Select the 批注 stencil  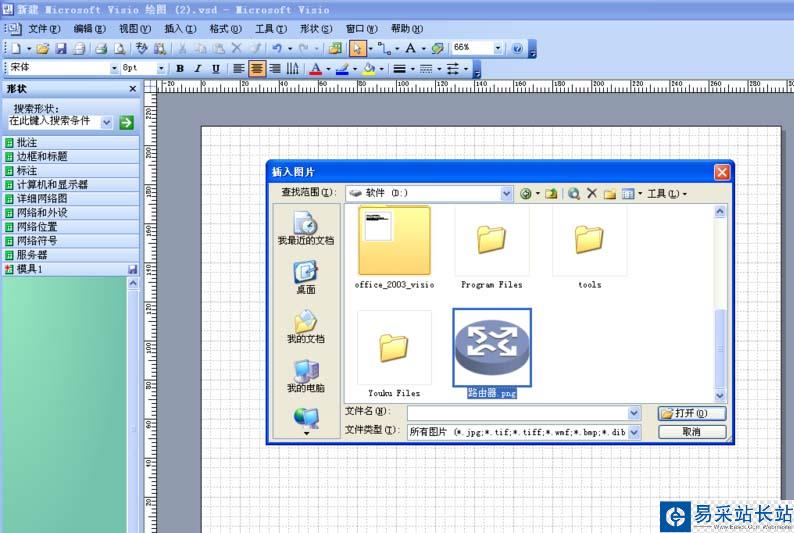[71, 143]
